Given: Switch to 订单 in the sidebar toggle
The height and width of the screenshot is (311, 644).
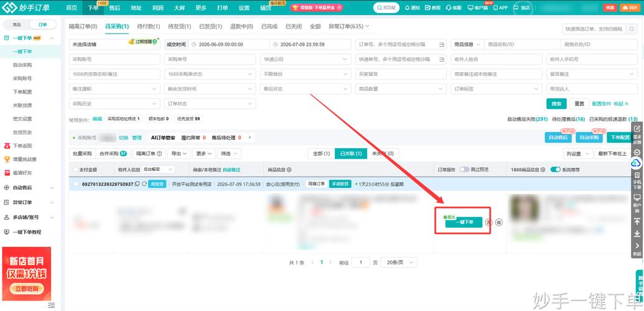Looking at the screenshot, I should click(43, 25).
